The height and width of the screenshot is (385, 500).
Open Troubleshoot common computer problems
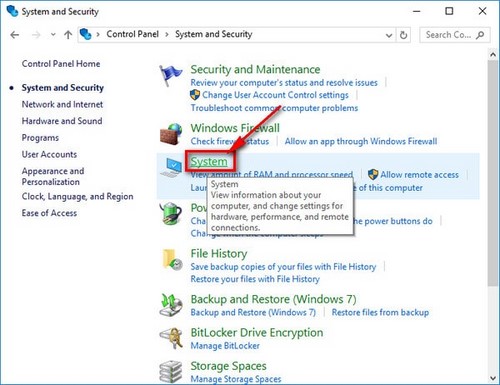click(x=274, y=108)
